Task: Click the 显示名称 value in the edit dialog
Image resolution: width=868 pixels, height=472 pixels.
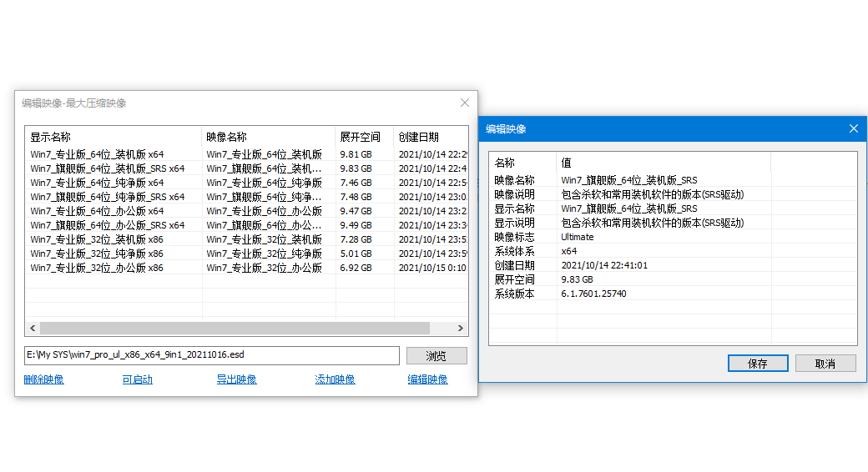Action: pyautogui.click(x=628, y=208)
